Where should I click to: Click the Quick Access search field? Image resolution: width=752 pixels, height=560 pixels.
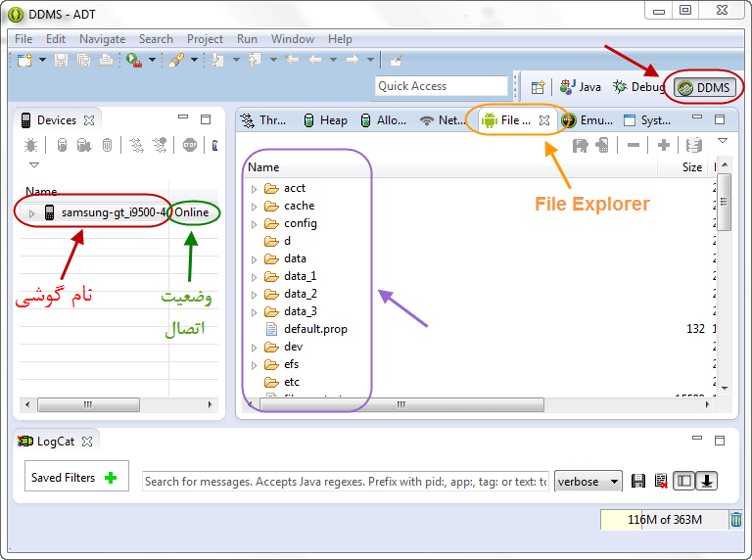point(442,86)
